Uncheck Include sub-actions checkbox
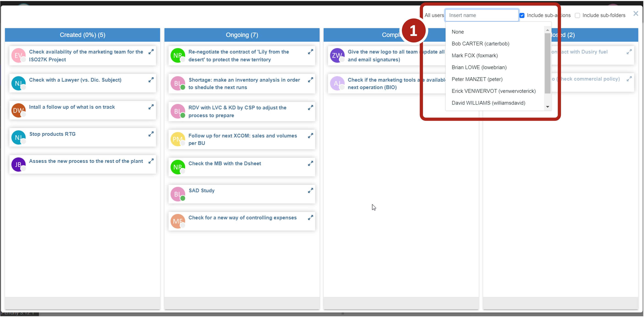 (522, 16)
